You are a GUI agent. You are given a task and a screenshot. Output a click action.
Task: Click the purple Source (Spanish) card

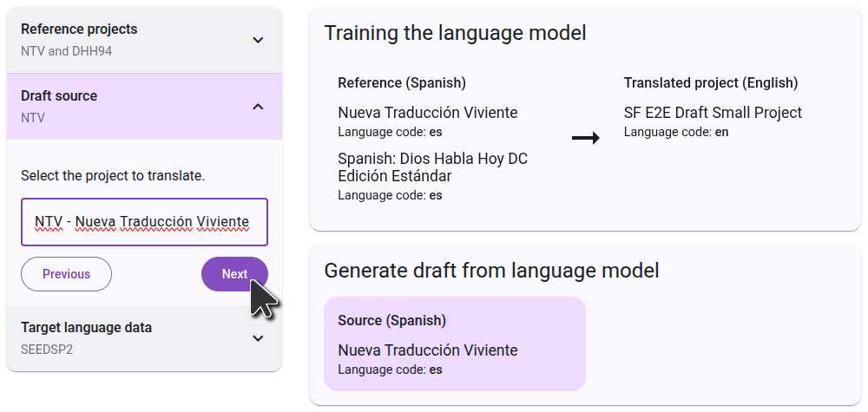(x=454, y=343)
